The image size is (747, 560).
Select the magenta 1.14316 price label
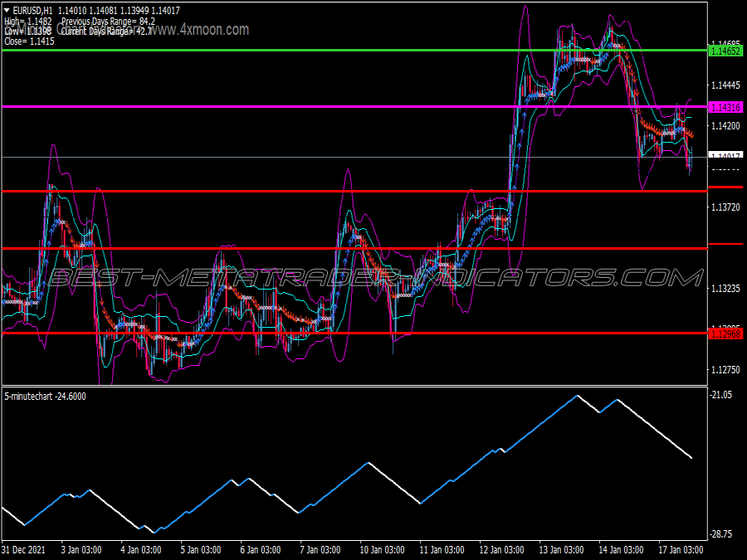(x=725, y=108)
